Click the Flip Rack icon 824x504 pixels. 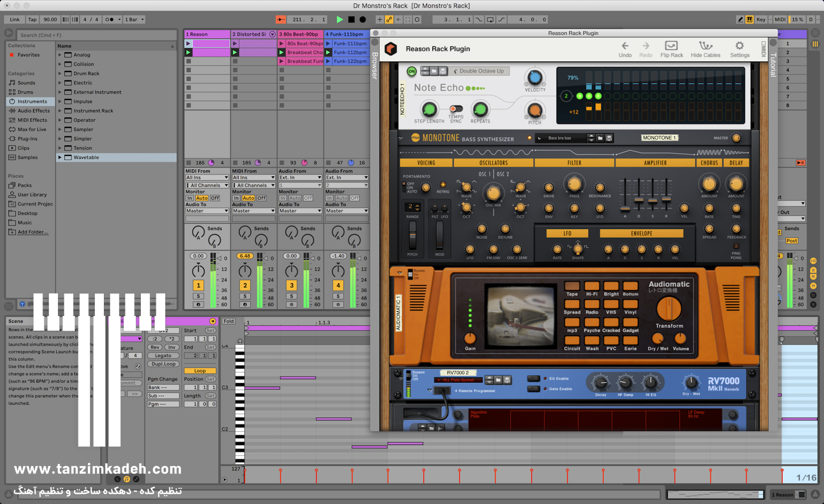click(x=671, y=46)
